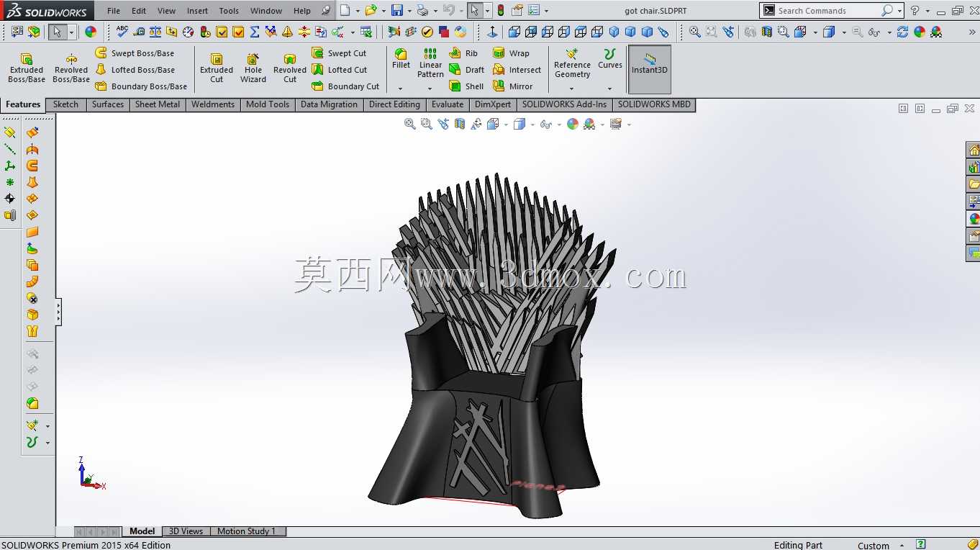The width and height of the screenshot is (980, 550).
Task: Open the SOLIDWORKS Add-Ins tab
Action: (x=564, y=104)
